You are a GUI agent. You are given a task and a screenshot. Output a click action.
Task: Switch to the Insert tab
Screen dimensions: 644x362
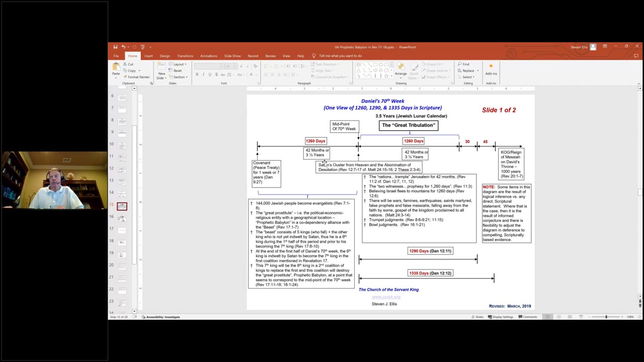point(148,56)
